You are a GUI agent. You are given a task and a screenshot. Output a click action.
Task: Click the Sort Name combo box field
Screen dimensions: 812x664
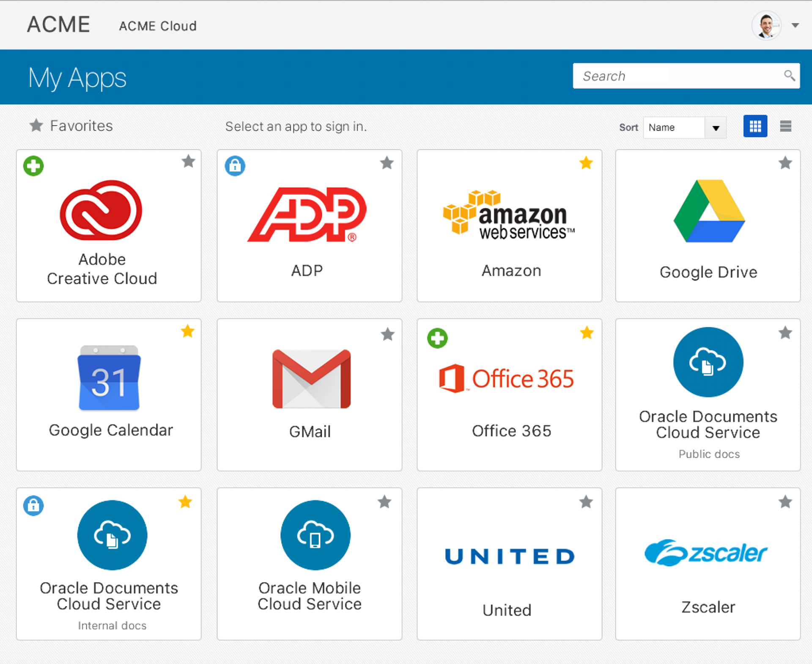pyautogui.click(x=685, y=128)
